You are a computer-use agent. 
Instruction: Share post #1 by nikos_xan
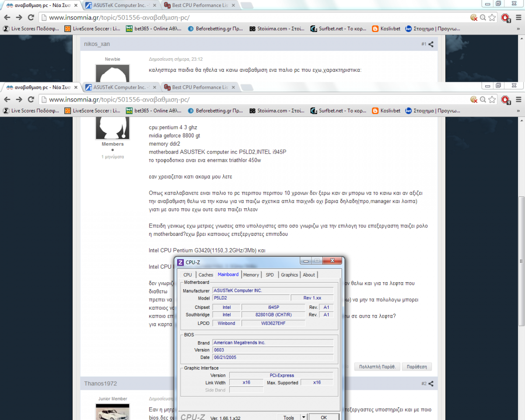431,44
